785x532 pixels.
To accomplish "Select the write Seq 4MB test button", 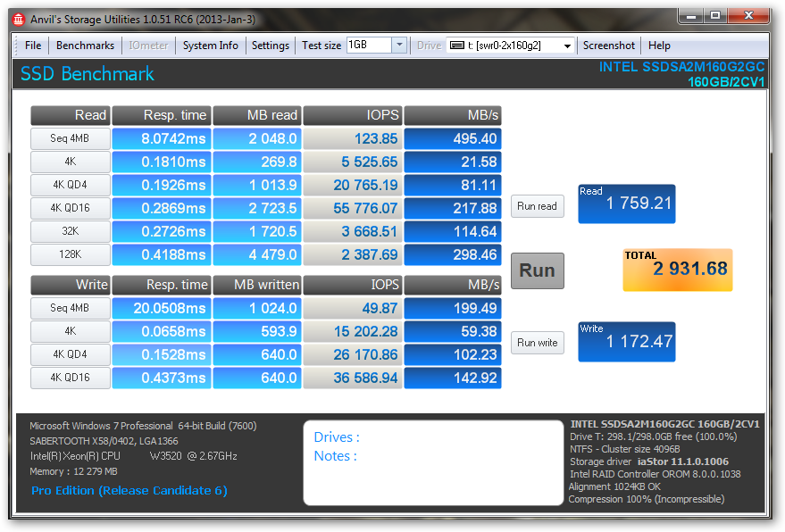I will point(70,308).
